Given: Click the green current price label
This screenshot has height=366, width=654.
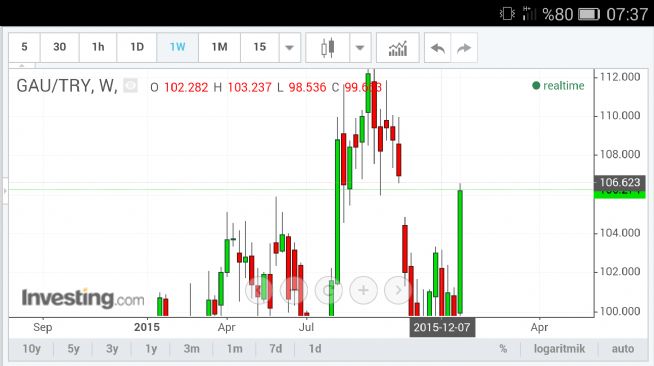Looking at the screenshot, I should click(620, 194).
